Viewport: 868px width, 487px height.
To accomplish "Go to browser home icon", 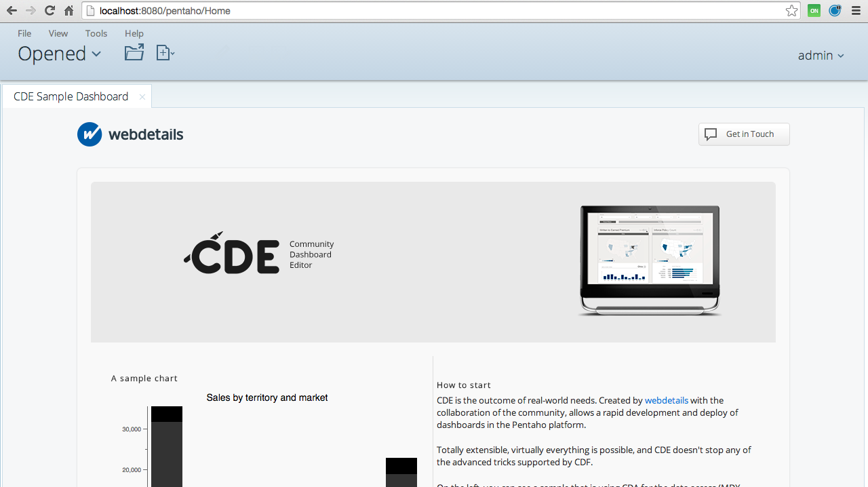I will pos(68,11).
